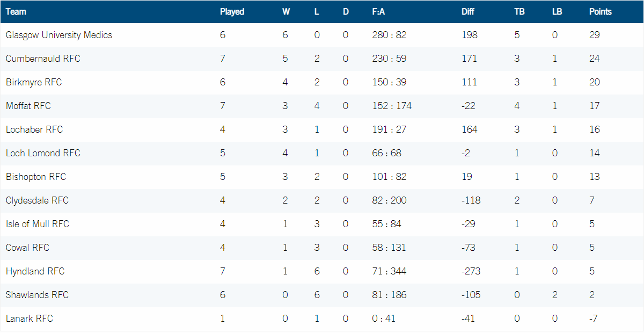Image resolution: width=644 pixels, height=333 pixels.
Task: Select Loch Lomond RFC row name
Action: 43,153
